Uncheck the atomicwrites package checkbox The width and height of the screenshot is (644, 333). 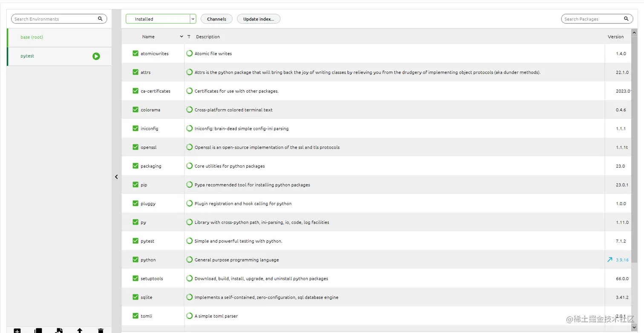coord(135,53)
